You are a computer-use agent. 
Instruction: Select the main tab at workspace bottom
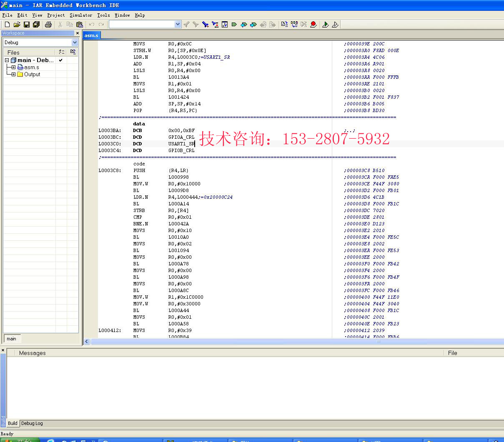click(12, 339)
